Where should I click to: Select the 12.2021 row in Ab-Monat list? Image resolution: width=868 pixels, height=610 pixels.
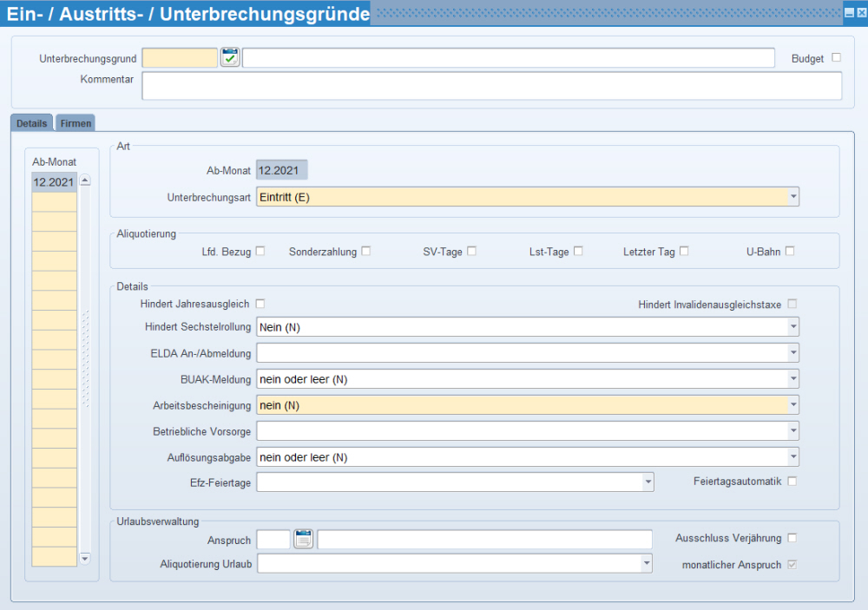tap(54, 182)
